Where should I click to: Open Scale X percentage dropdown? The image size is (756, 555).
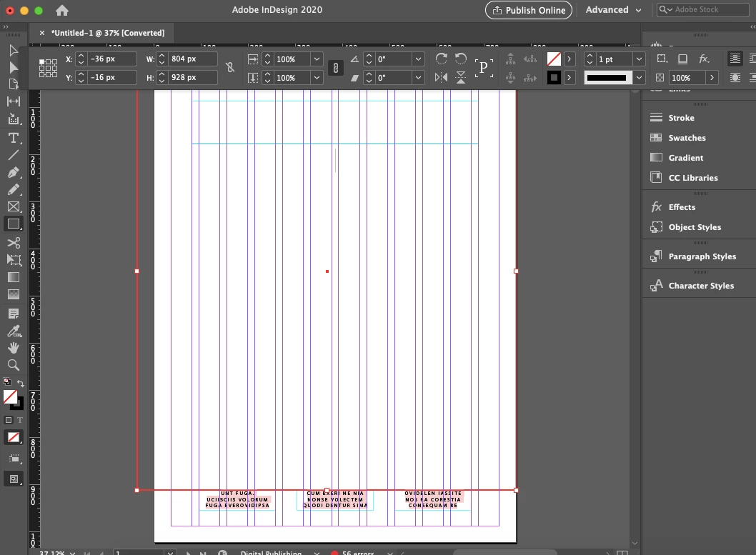(317, 59)
